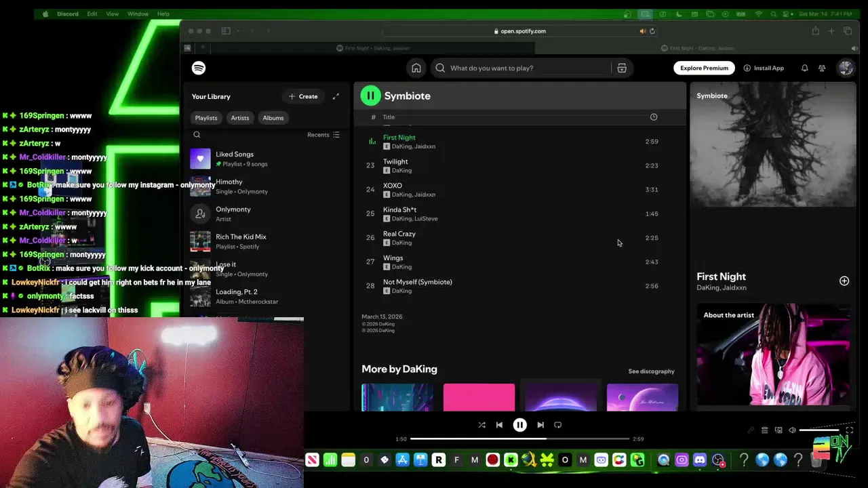Click Create in Your Library
868x488 pixels.
point(303,96)
